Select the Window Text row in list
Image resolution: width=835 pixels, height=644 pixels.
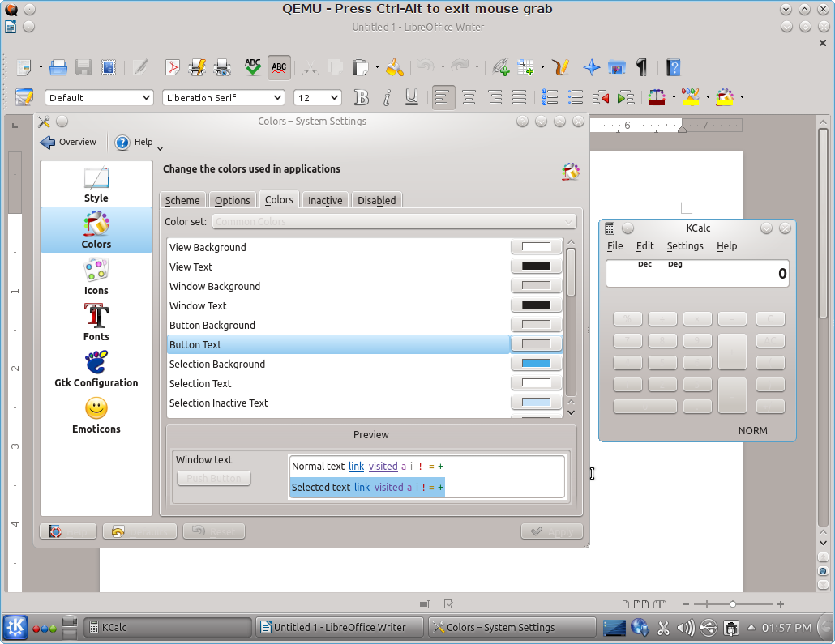[198, 305]
